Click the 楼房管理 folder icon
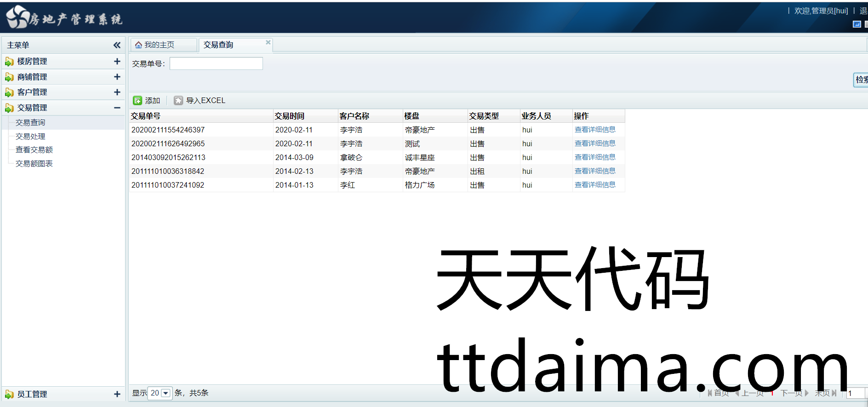This screenshot has height=407, width=868. (x=9, y=62)
